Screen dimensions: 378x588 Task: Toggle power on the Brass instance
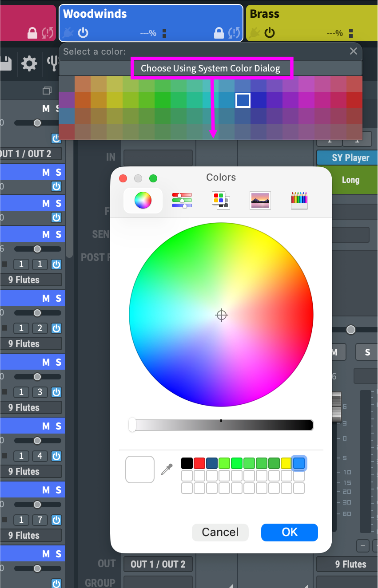tap(270, 33)
